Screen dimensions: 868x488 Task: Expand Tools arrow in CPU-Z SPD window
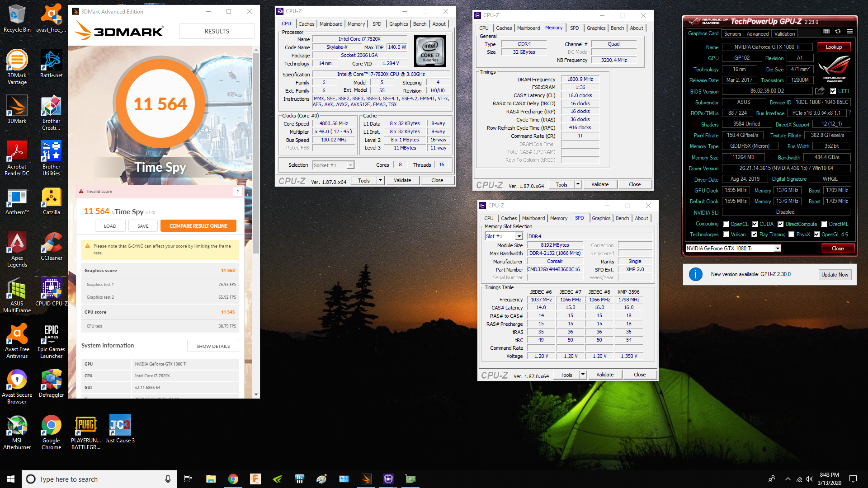coord(583,375)
